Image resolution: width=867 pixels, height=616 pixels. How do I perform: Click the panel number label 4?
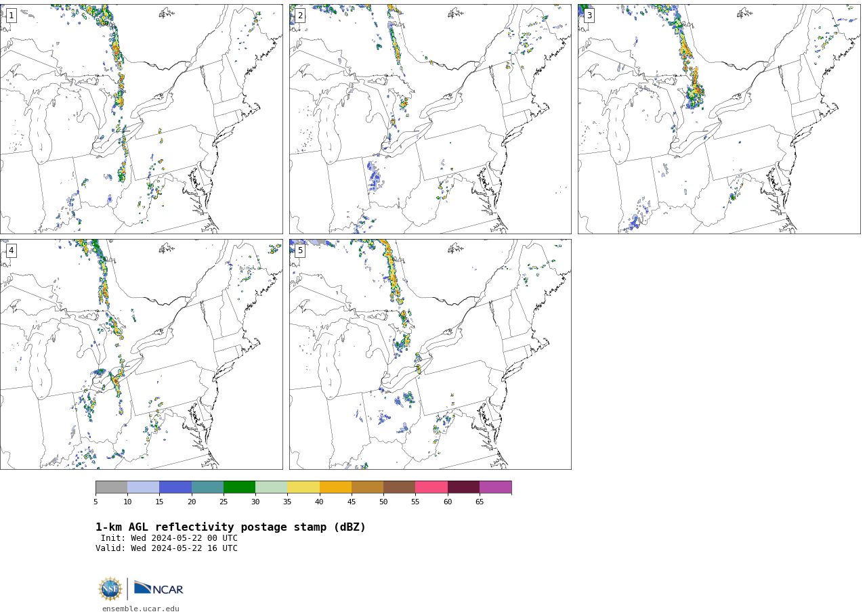pos(11,250)
